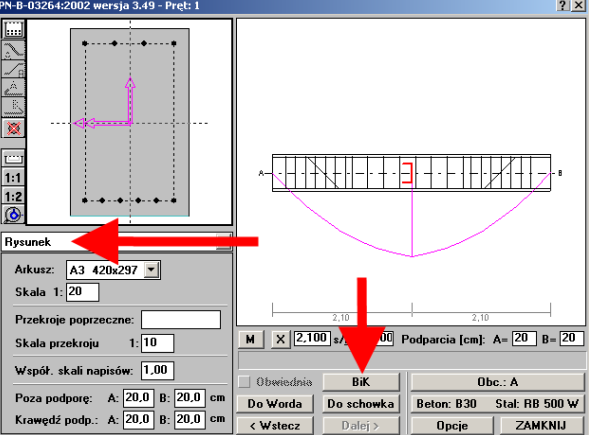Toggle the X position button

tap(280, 339)
